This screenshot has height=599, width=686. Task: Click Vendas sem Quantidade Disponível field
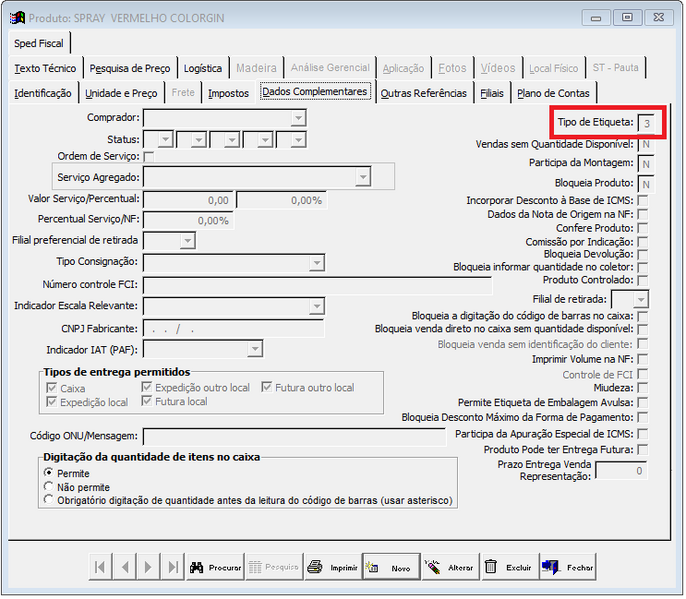[x=646, y=144]
